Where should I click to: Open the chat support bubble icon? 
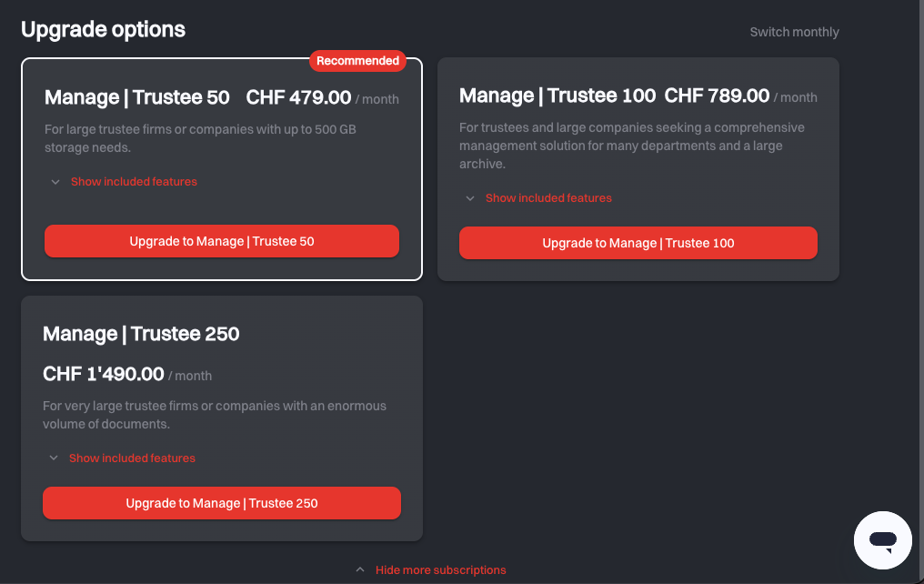882,539
